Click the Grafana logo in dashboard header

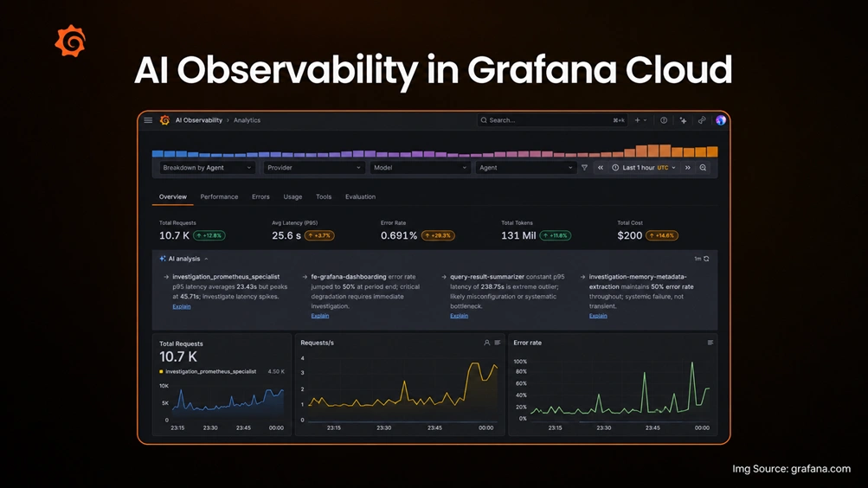tap(164, 120)
